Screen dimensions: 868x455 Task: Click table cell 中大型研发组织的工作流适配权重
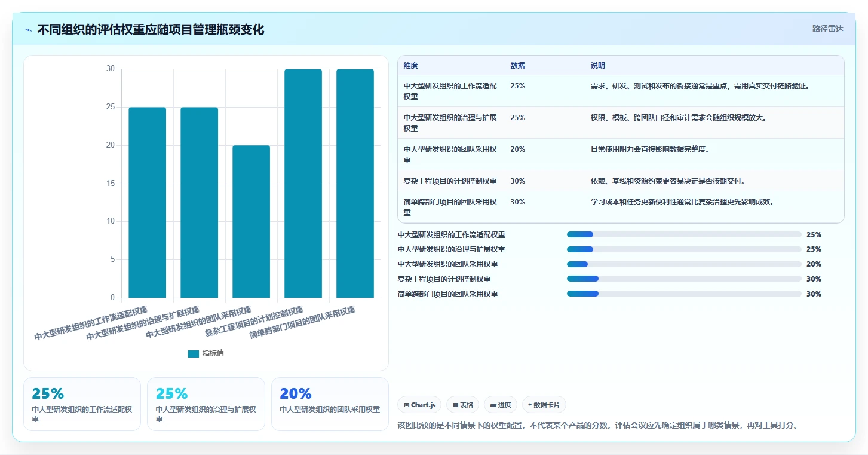[450, 91]
